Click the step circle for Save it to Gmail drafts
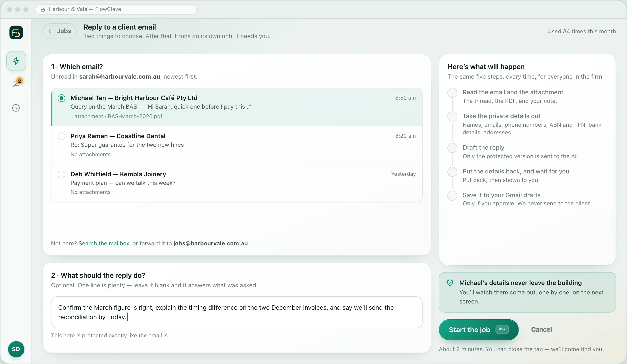This screenshot has height=364, width=627. coord(452,196)
